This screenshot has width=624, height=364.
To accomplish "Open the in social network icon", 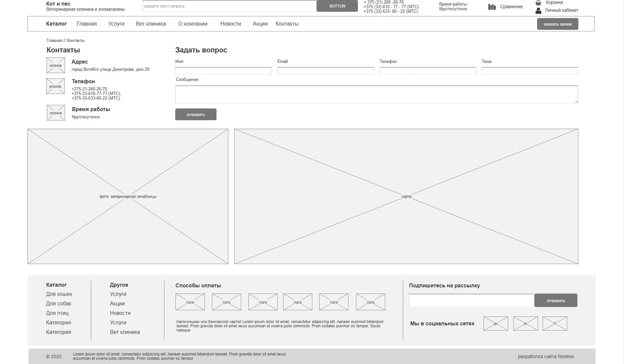I will pyautogui.click(x=526, y=323).
